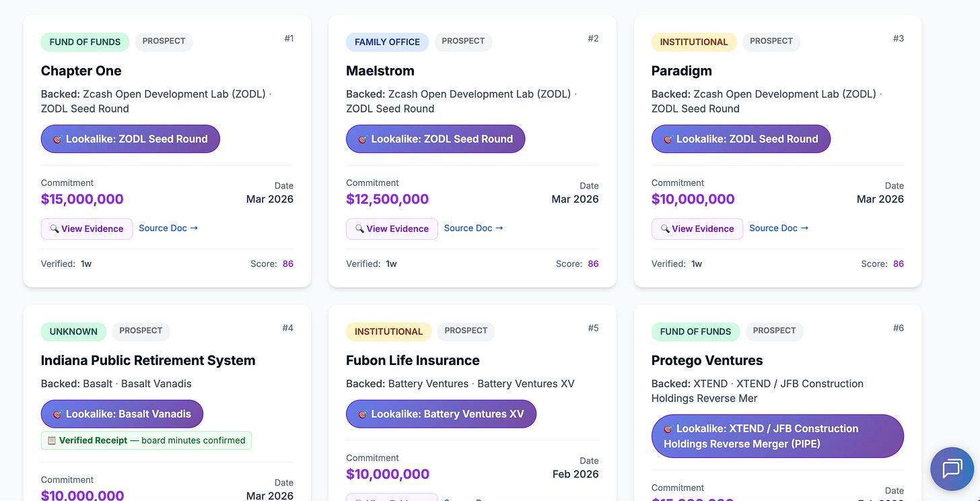Click the Fund of Funds tag on Chapter One
The width and height of the screenshot is (980, 501).
(85, 42)
